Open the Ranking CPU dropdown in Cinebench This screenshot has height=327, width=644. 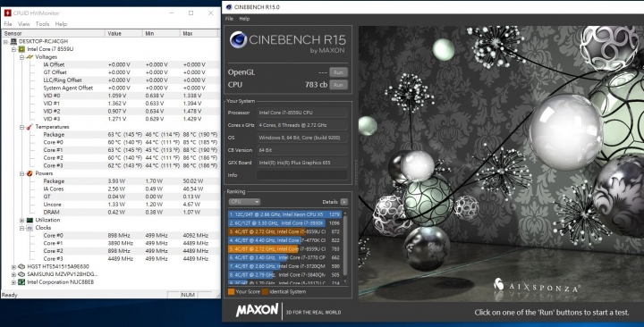coord(244,202)
